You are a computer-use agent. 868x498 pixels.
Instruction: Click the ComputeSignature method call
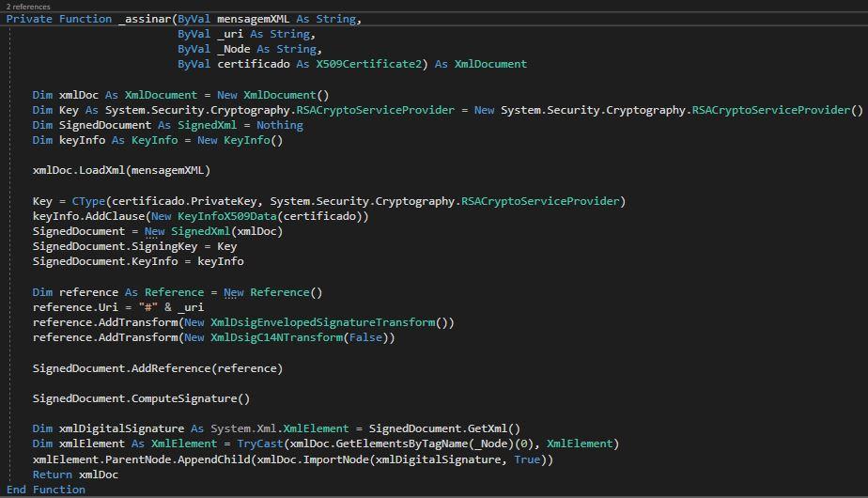184,398
